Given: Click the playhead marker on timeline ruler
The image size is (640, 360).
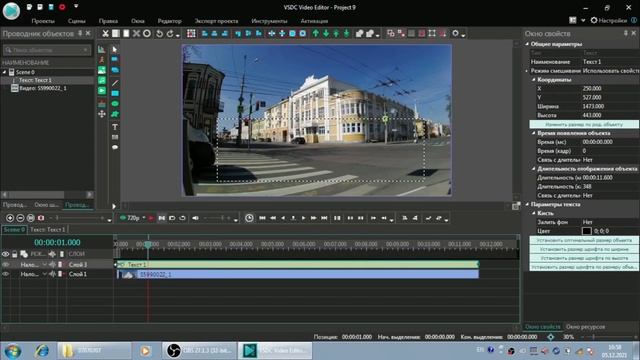Looking at the screenshot, I should [x=148, y=244].
